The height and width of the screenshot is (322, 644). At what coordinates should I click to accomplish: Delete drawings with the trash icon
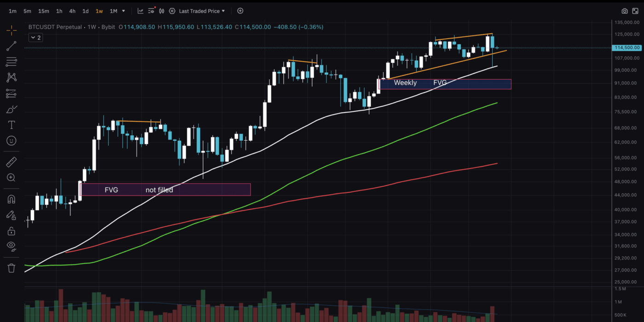pyautogui.click(x=11, y=268)
